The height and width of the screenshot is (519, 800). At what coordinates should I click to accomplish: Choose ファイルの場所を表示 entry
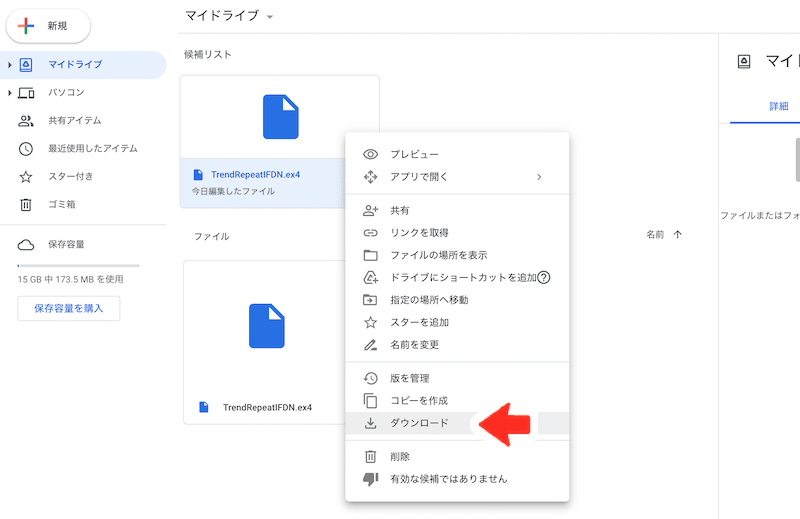click(457, 255)
